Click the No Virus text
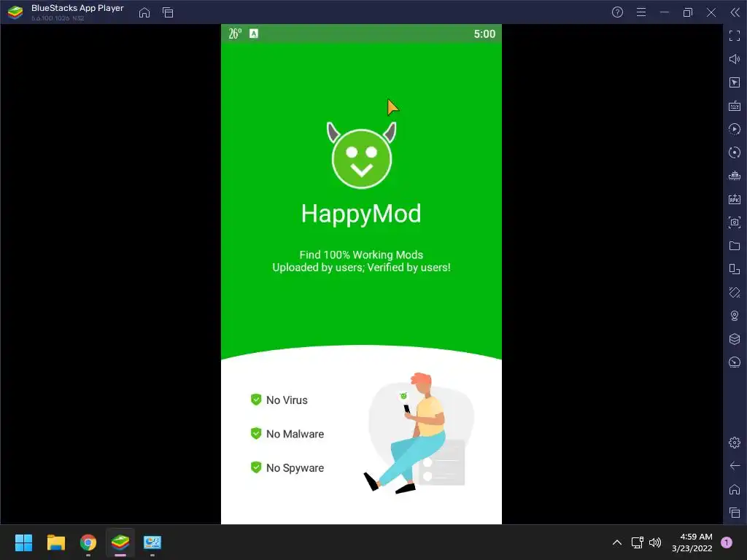 pyautogui.click(x=287, y=400)
